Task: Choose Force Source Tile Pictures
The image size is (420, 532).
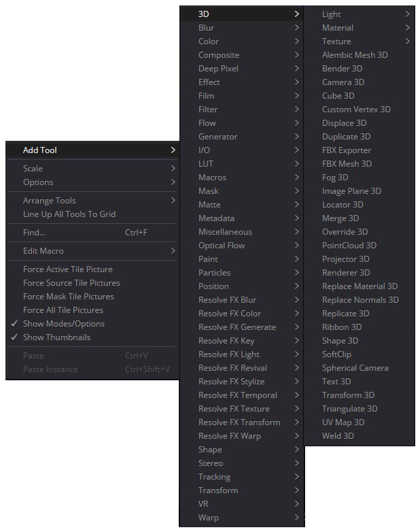Action: 92,283
